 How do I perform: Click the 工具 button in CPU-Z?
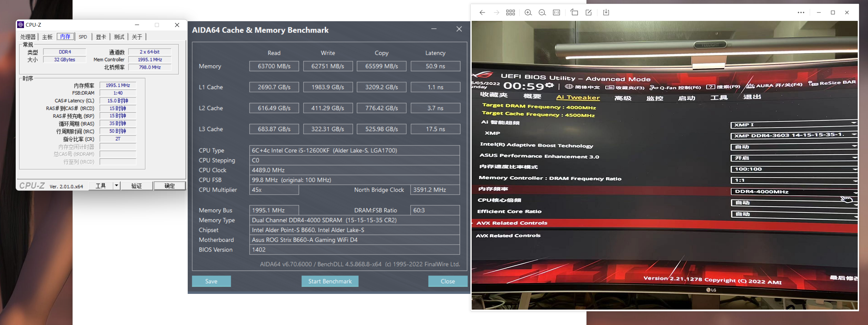(x=101, y=186)
